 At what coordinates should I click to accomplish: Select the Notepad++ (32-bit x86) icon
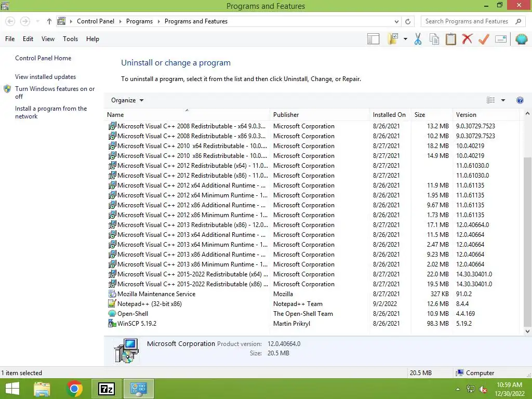tap(112, 303)
